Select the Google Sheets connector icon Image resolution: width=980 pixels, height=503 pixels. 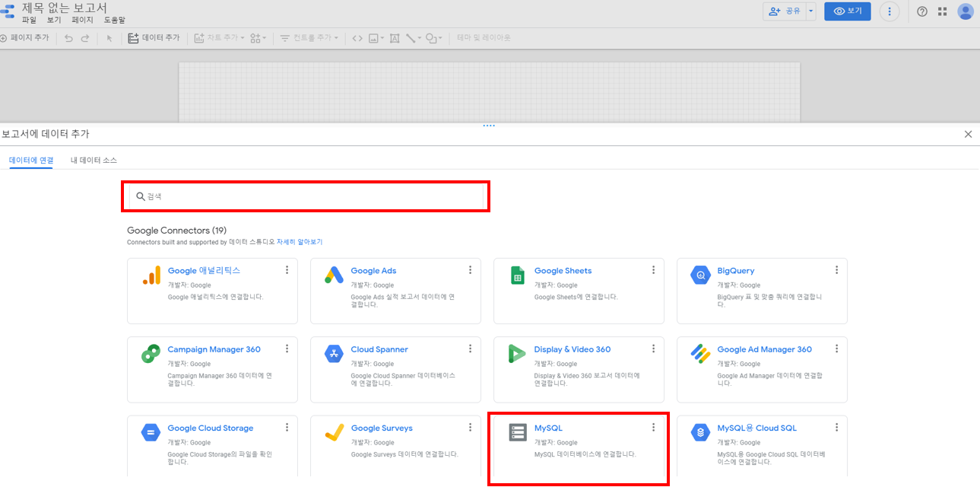click(518, 275)
